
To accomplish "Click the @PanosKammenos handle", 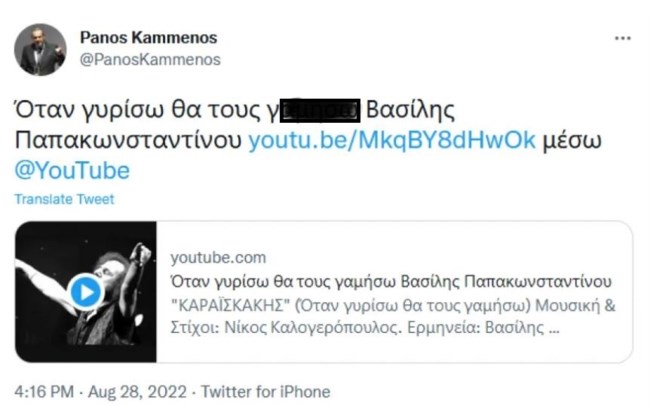I will (150, 59).
